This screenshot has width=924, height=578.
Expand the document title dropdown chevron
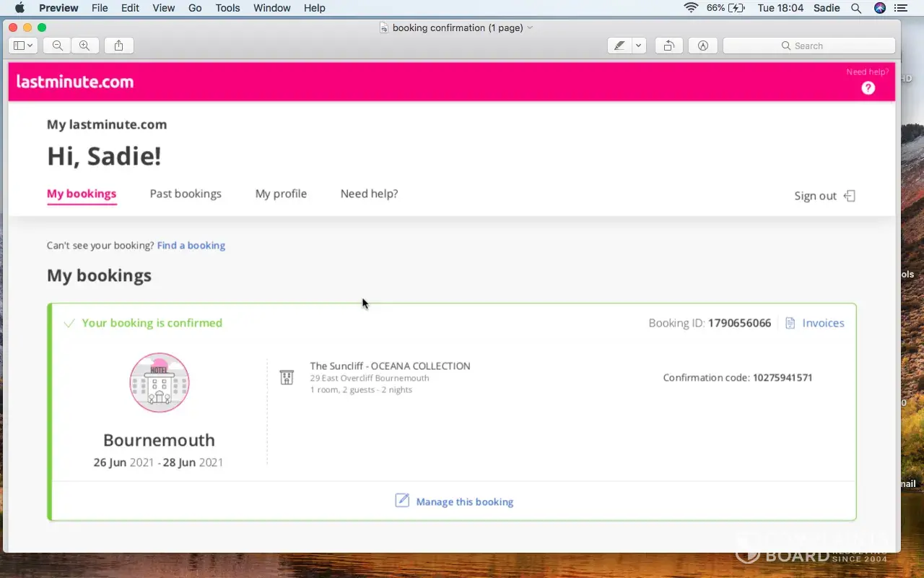(x=531, y=27)
